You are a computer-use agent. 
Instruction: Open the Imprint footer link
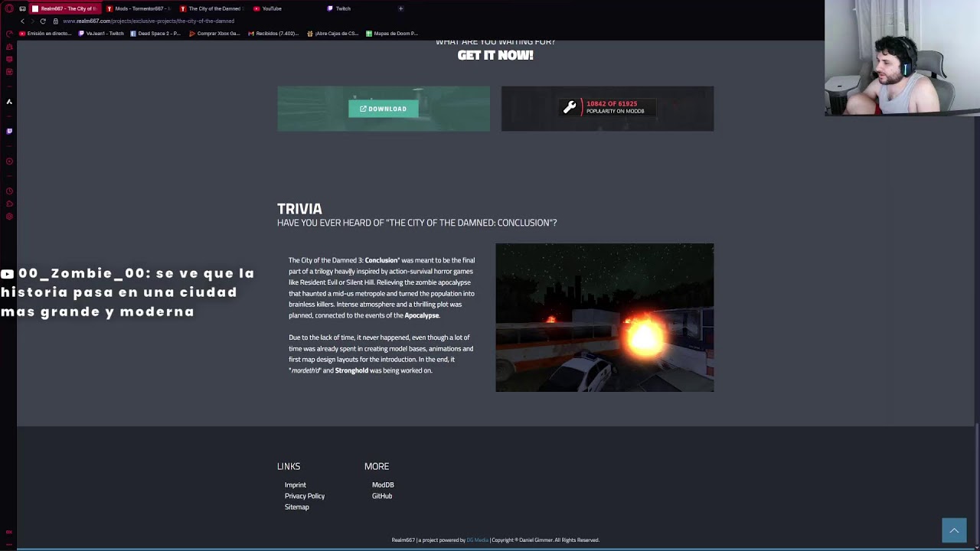click(296, 484)
